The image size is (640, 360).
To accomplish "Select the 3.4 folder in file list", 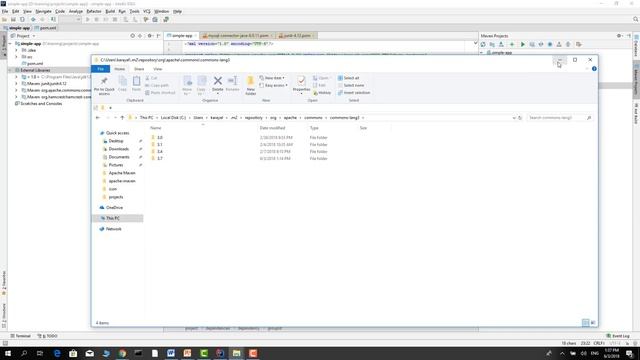I will click(x=160, y=151).
